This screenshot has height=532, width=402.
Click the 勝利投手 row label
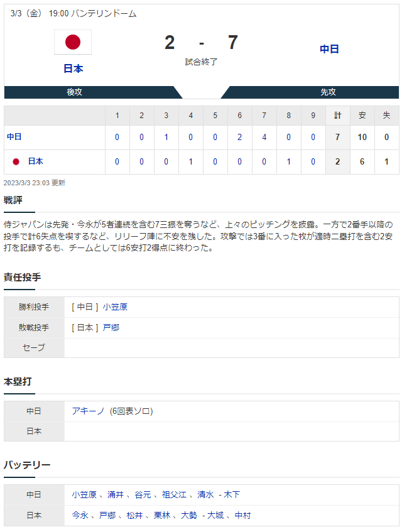click(34, 307)
